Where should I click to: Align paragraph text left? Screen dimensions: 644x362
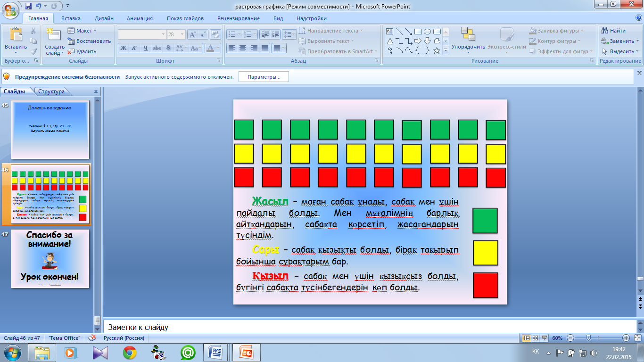[x=231, y=48]
